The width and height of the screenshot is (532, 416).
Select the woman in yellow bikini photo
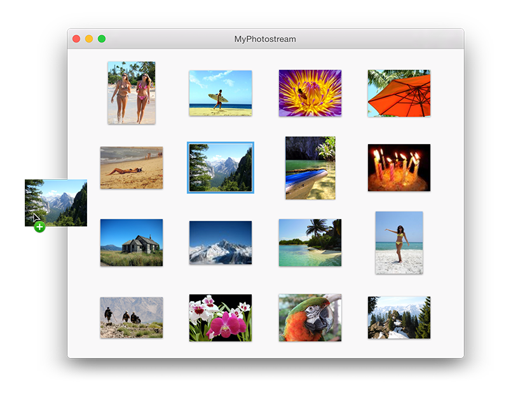399,243
